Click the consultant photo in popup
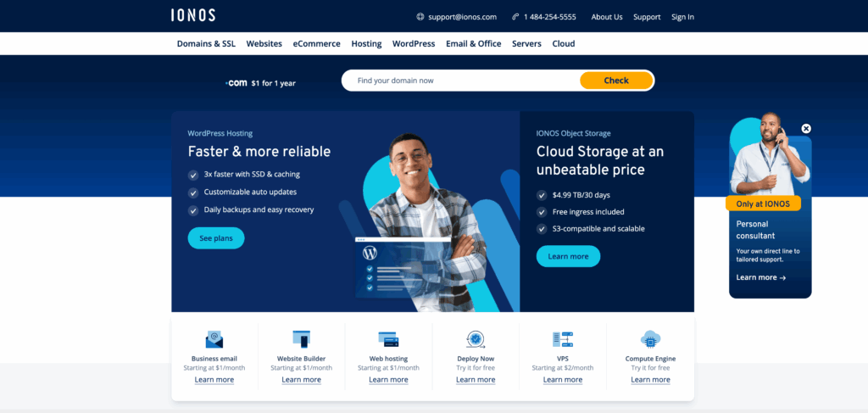Image resolution: width=868 pixels, height=413 pixels. (770, 153)
